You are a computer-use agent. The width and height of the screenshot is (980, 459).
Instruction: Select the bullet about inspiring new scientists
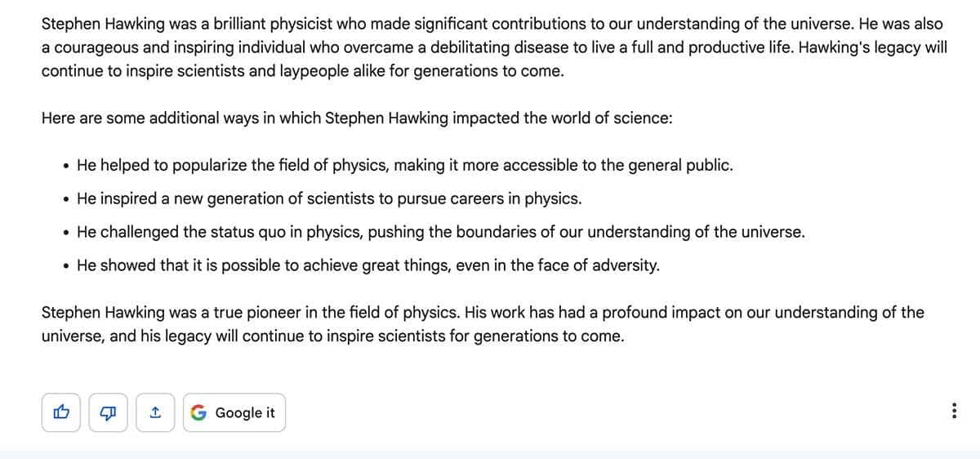pyautogui.click(x=329, y=199)
